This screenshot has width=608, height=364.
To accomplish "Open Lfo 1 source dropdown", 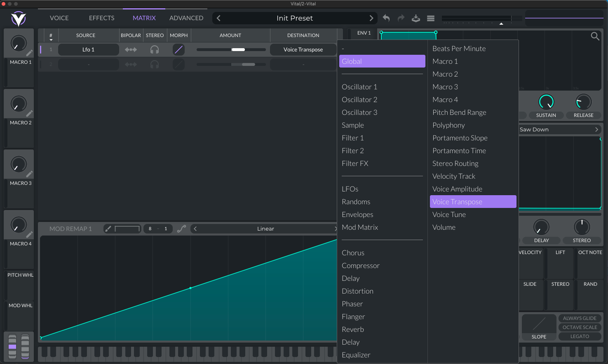I will pos(89,50).
